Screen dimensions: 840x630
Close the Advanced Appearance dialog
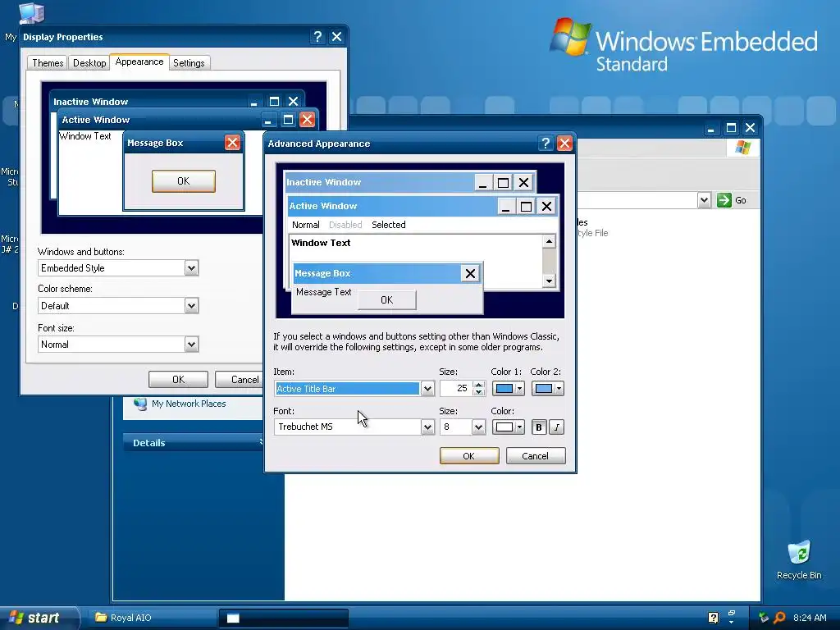click(x=564, y=143)
